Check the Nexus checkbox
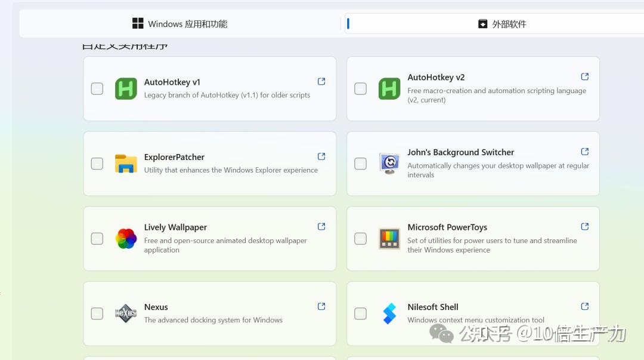 pos(97,313)
